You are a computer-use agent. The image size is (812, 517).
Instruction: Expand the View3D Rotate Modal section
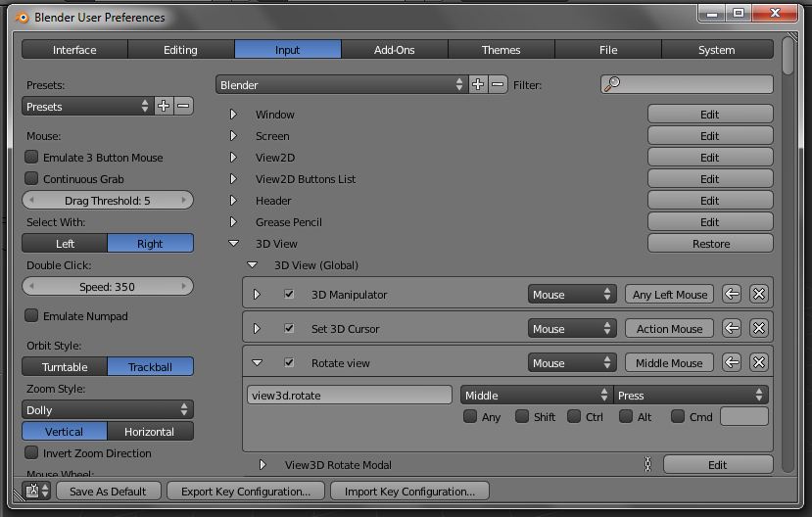pyautogui.click(x=263, y=464)
